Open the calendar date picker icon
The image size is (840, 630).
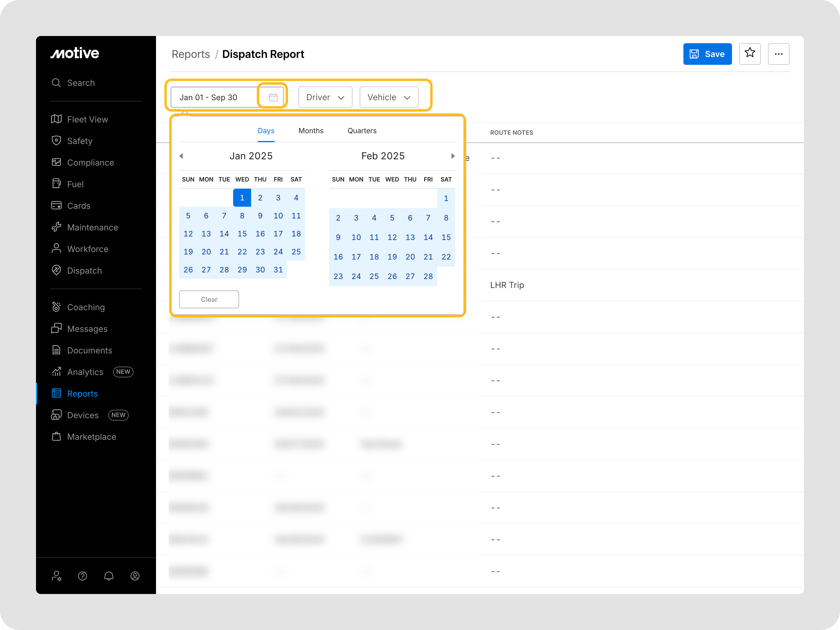273,97
